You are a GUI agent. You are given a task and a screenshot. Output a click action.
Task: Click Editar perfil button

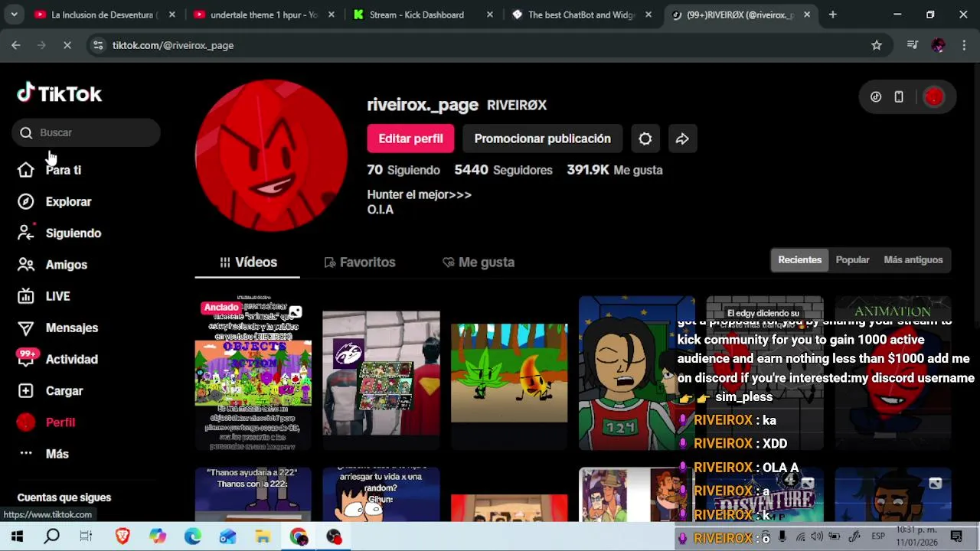[410, 139]
